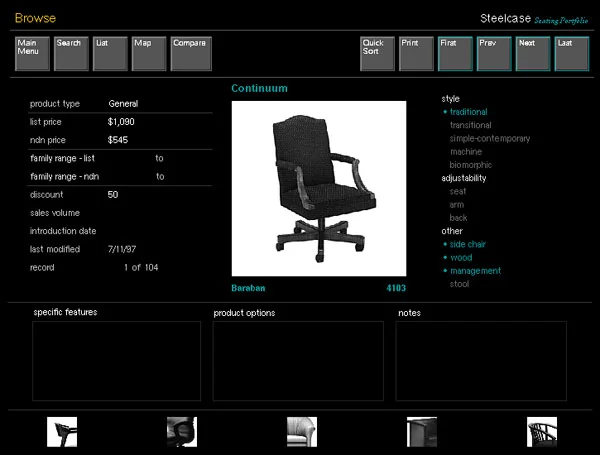This screenshot has width=600, height=455.
Task: Click inside the product options box
Action: point(298,361)
